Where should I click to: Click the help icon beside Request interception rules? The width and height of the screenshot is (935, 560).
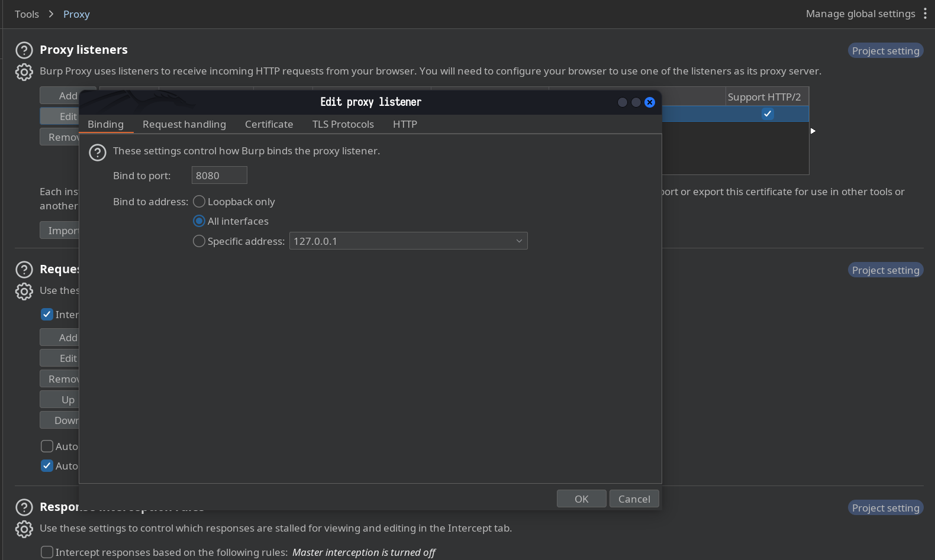coord(24,270)
